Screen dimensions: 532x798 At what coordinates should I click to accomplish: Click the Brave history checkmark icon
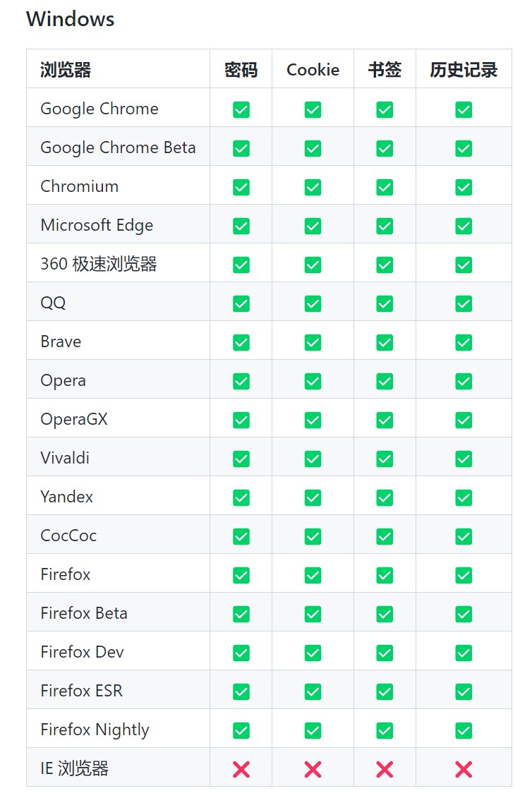click(464, 342)
